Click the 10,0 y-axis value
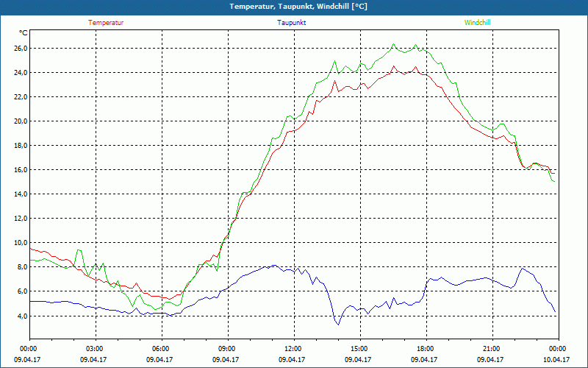 [x=21, y=243]
